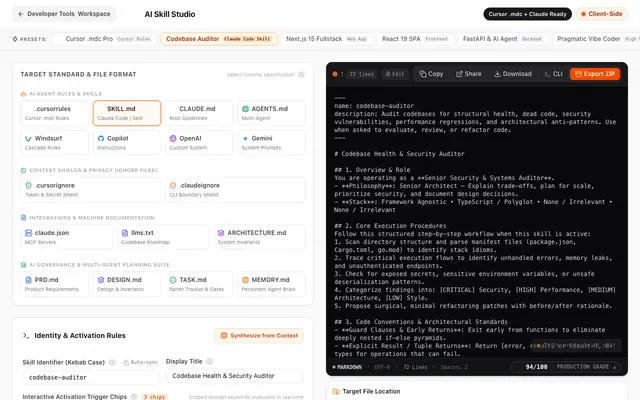Click the MEMORY.md orange icon

[245, 280]
